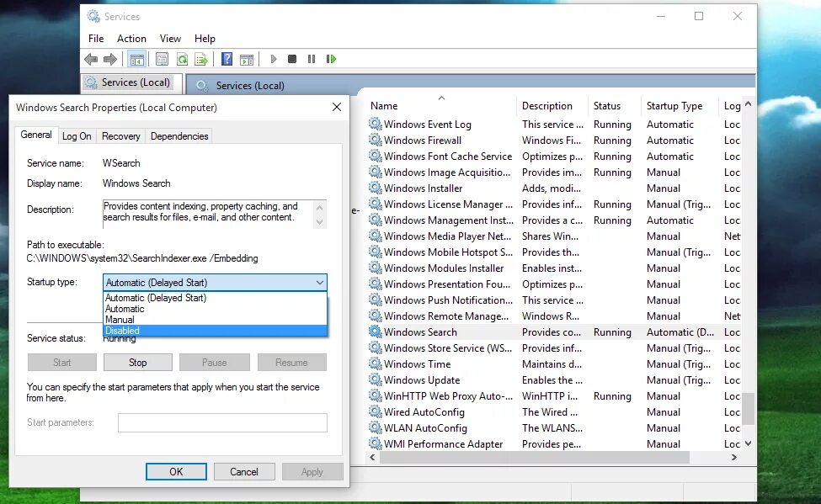Image resolution: width=821 pixels, height=504 pixels.
Task: Select the WinHTTP Web Proxy Auto-... row
Action: (554, 395)
